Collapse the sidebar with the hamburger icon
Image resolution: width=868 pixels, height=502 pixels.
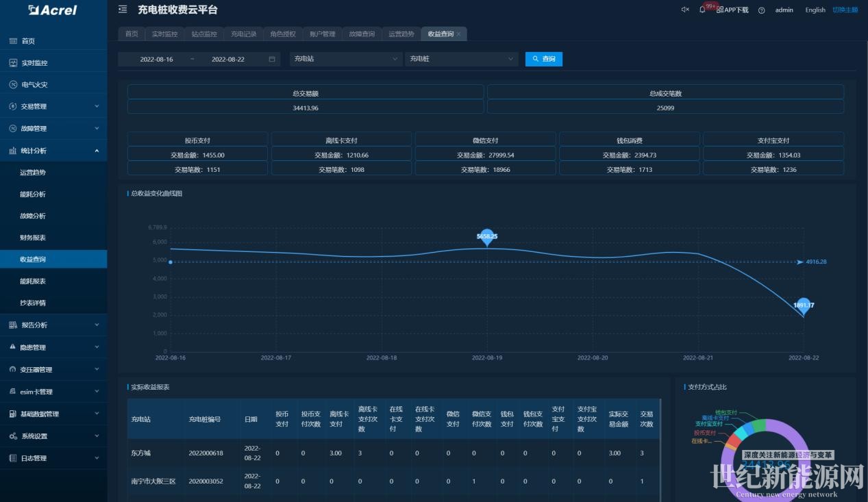click(123, 10)
